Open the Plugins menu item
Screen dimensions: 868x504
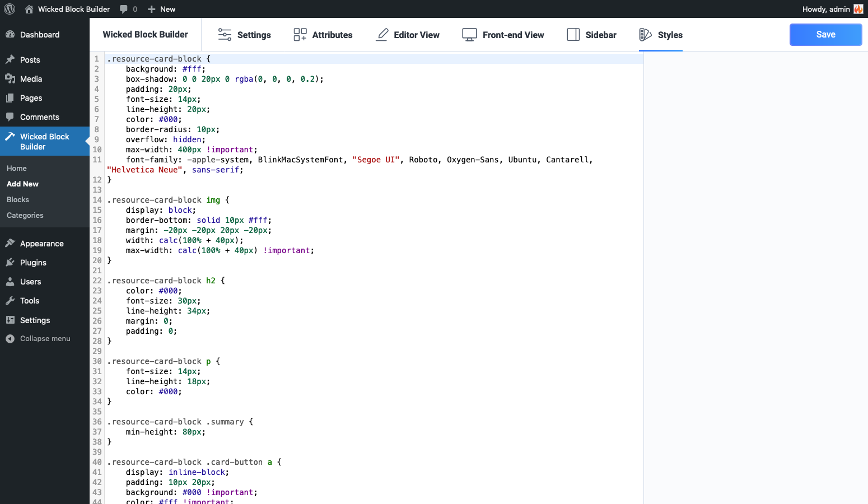33,263
